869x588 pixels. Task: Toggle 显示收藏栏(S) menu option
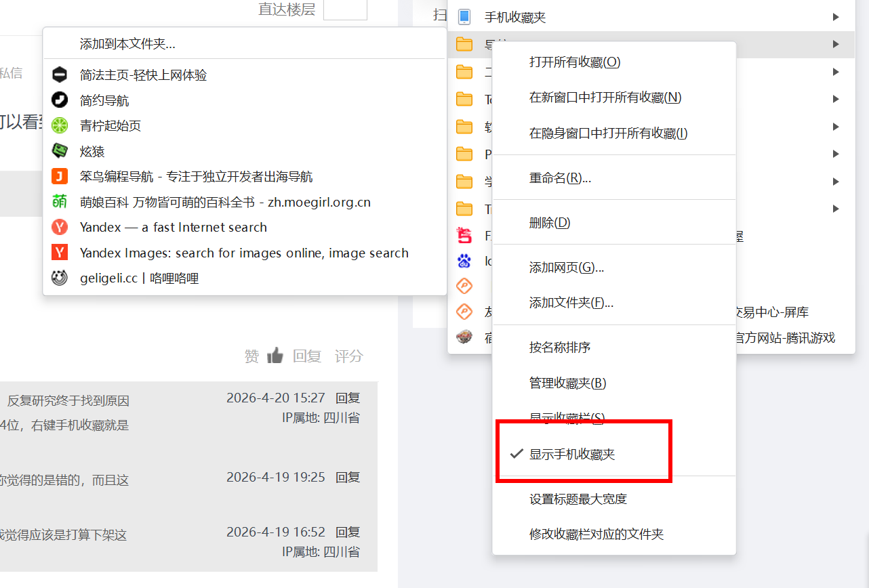pyautogui.click(x=614, y=418)
